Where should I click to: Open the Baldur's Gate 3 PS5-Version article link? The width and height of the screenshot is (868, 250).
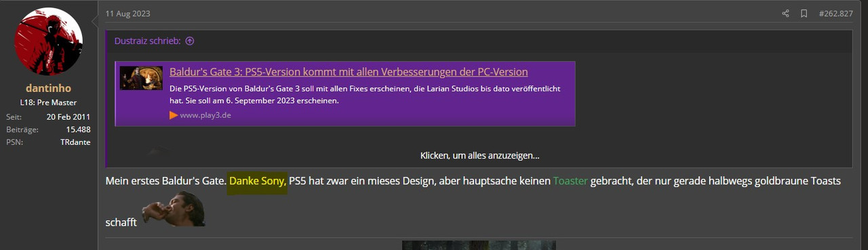[x=349, y=72]
